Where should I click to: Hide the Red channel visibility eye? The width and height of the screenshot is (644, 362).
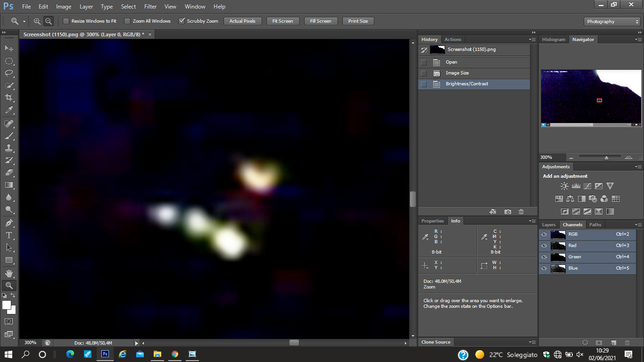click(x=544, y=246)
